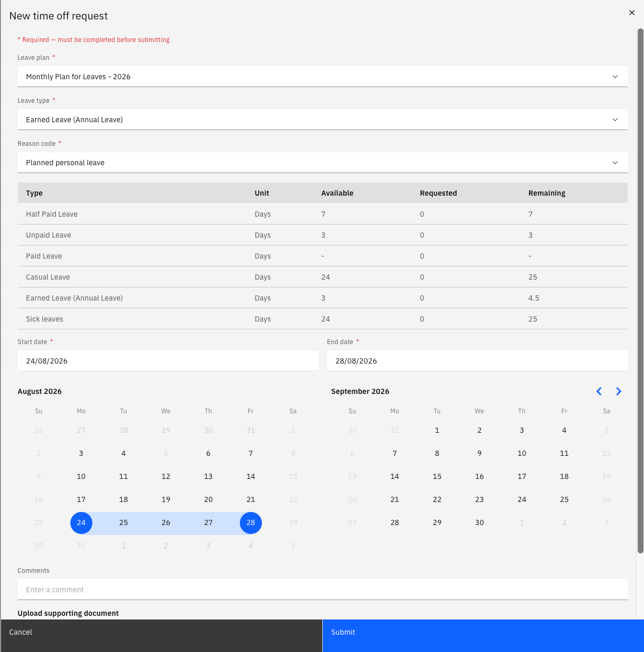This screenshot has width=644, height=652.
Task: Submit the time off request
Action: [483, 636]
